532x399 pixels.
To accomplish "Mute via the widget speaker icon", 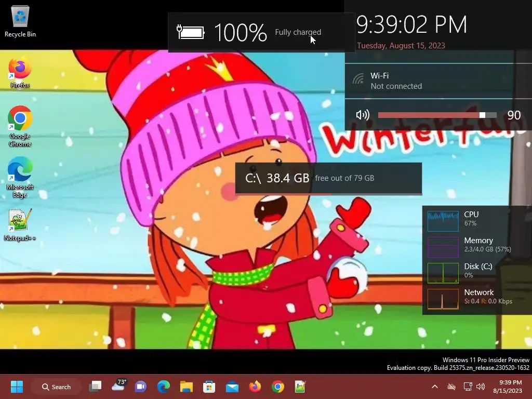I will (x=362, y=115).
